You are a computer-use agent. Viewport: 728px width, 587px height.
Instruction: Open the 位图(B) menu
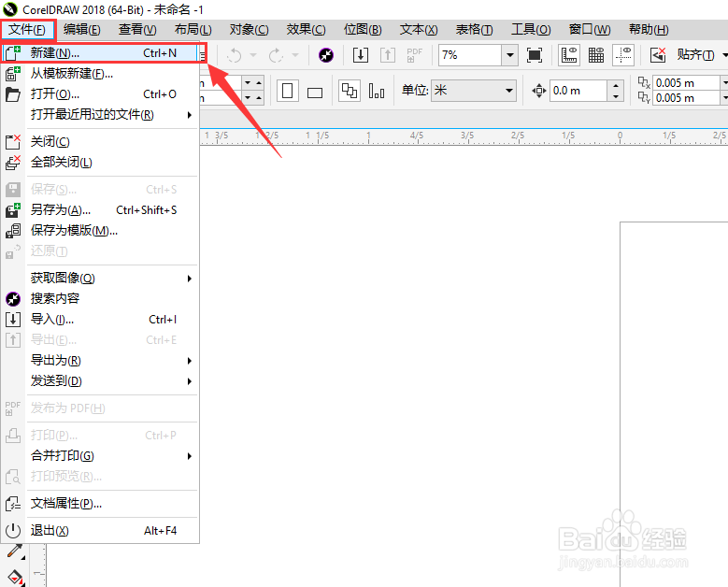click(363, 30)
